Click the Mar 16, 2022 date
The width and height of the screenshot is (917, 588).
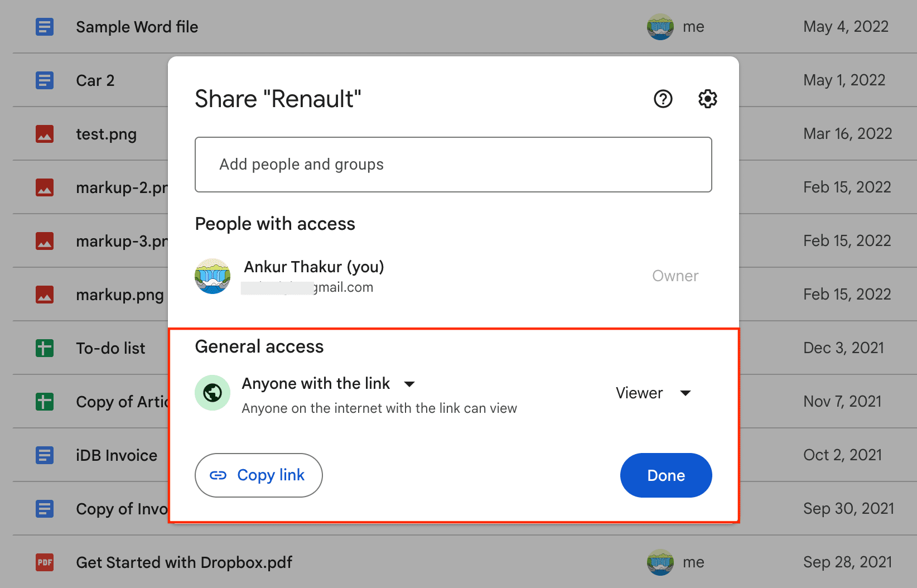coord(848,134)
